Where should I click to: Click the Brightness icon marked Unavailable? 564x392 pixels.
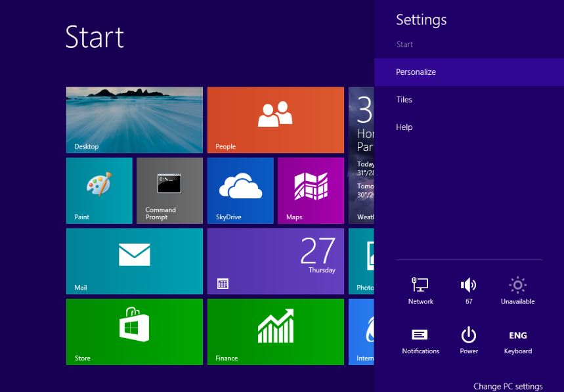pos(517,290)
